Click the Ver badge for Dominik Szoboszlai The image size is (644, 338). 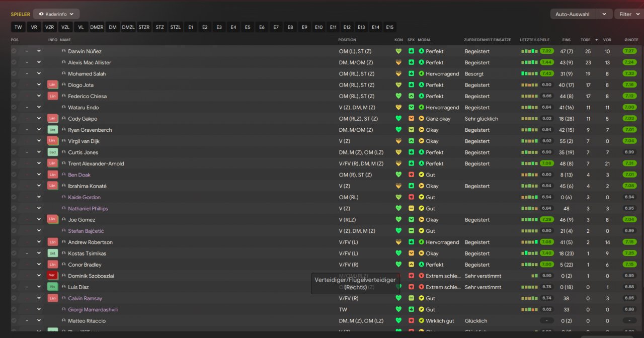pos(53,276)
